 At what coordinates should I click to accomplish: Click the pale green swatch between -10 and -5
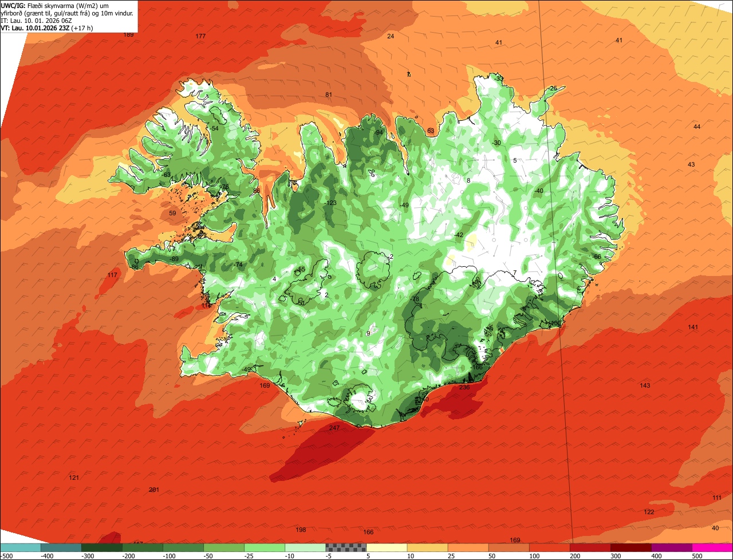305,547
